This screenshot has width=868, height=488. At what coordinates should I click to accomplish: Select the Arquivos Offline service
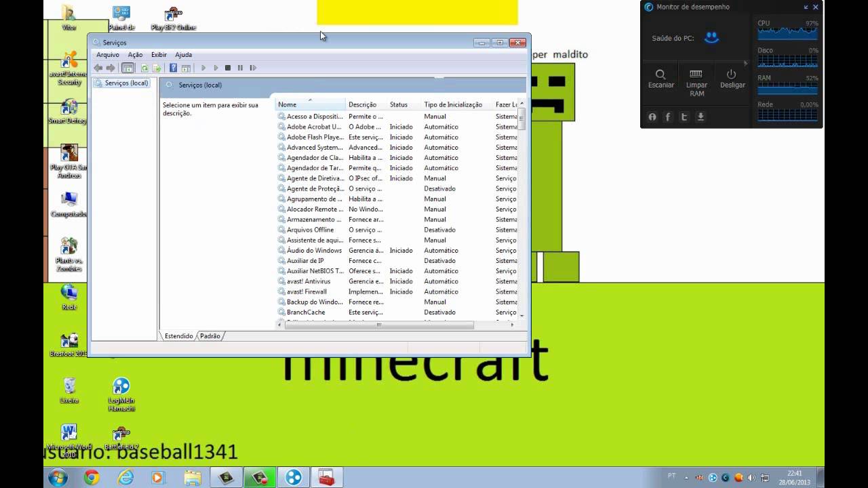pyautogui.click(x=397, y=230)
